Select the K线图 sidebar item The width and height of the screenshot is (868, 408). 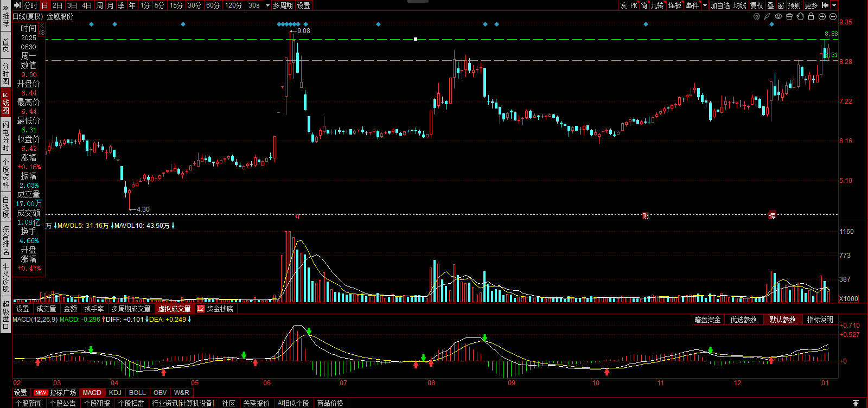point(5,103)
